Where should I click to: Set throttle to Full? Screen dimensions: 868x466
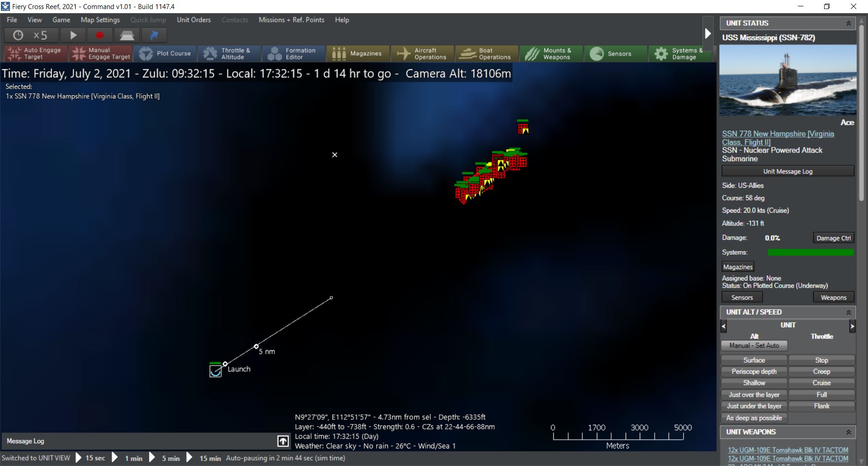821,395
